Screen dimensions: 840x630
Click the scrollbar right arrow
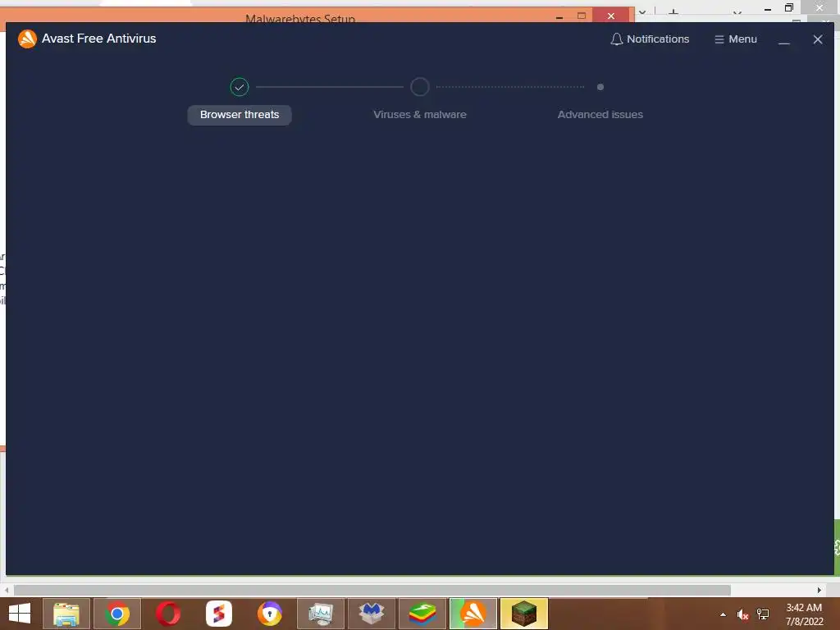(819, 590)
